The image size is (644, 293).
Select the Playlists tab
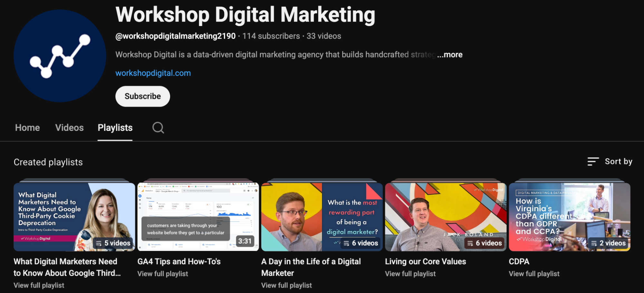[115, 128]
